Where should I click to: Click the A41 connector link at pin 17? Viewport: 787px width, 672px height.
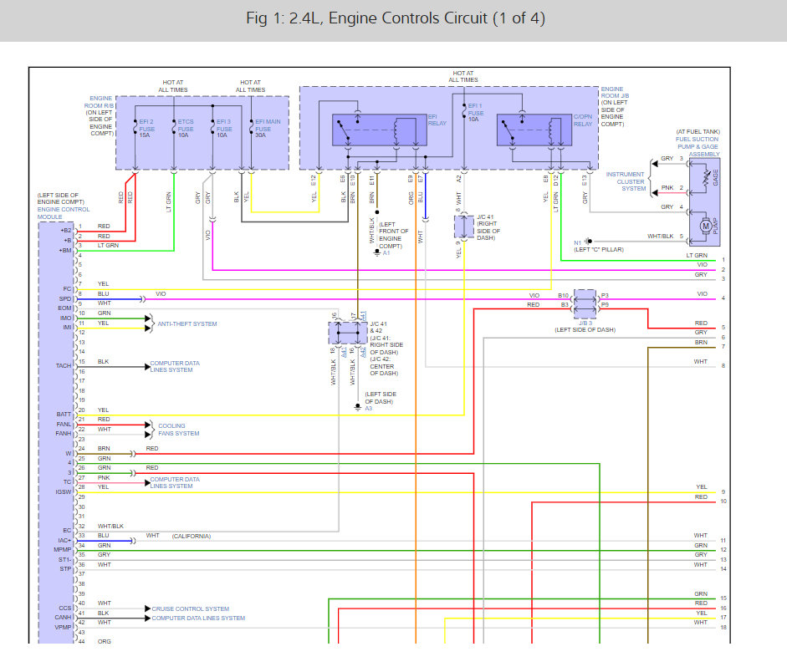(x=363, y=315)
